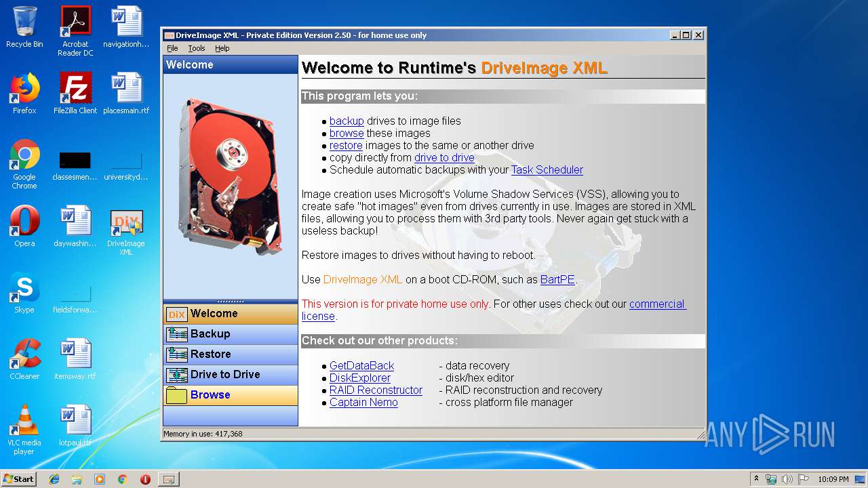Click the volume speaker tray icon
The image size is (868, 488).
pos(787,479)
